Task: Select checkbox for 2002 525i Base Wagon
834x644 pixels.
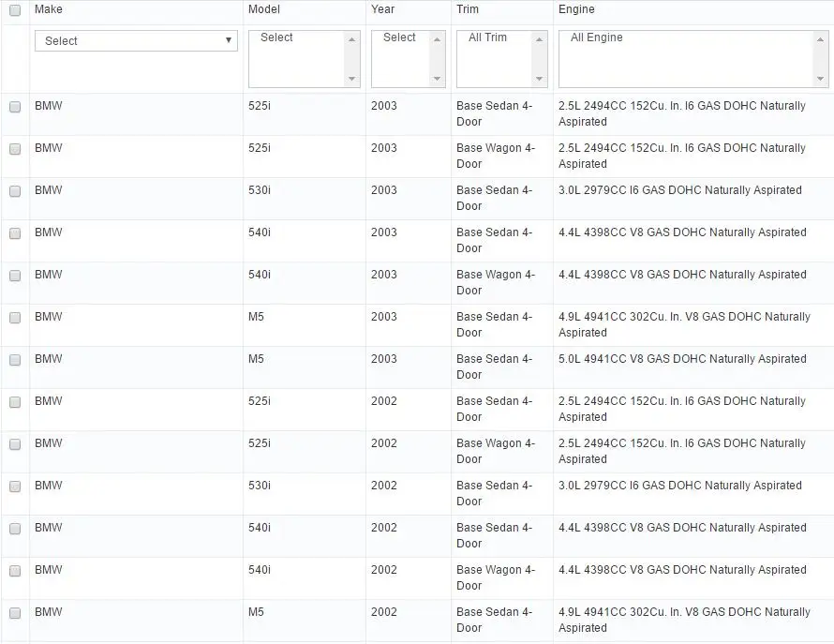Action: pyautogui.click(x=15, y=444)
